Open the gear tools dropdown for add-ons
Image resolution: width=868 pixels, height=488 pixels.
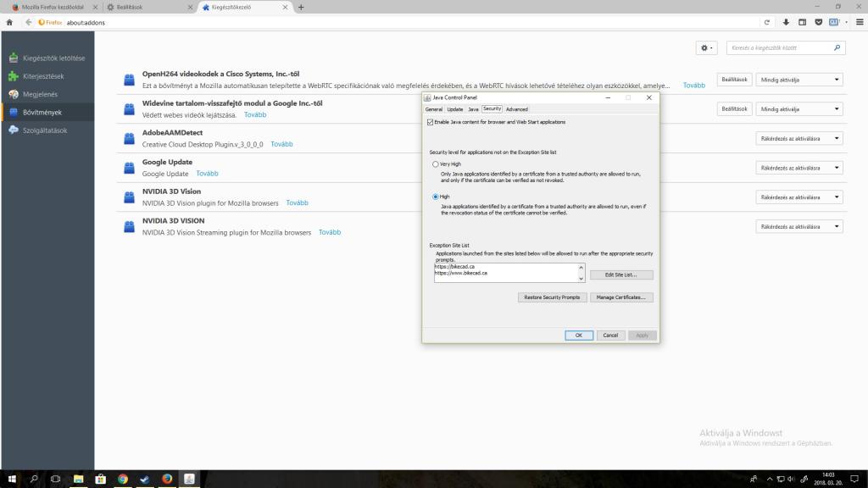click(x=706, y=48)
